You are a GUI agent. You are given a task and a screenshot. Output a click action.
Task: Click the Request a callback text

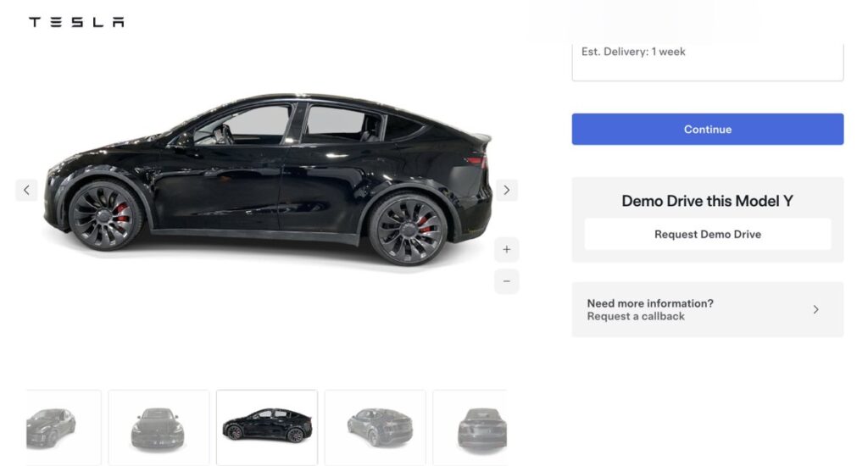(636, 316)
